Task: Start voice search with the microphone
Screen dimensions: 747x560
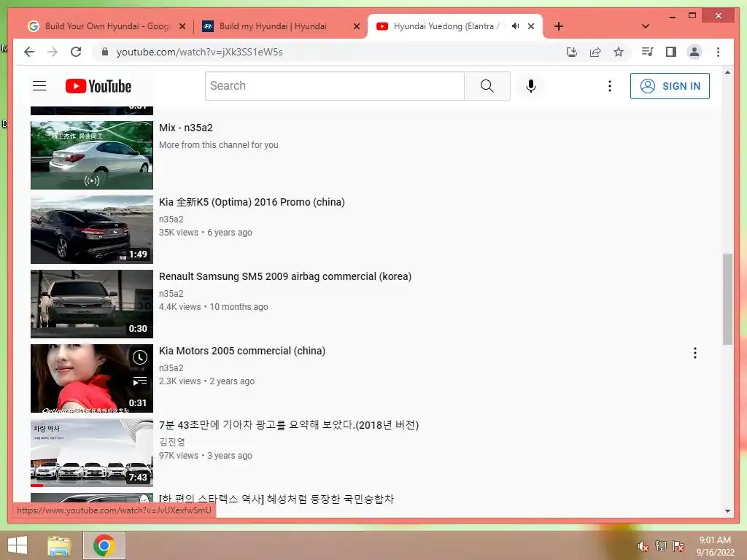Action: coord(531,86)
